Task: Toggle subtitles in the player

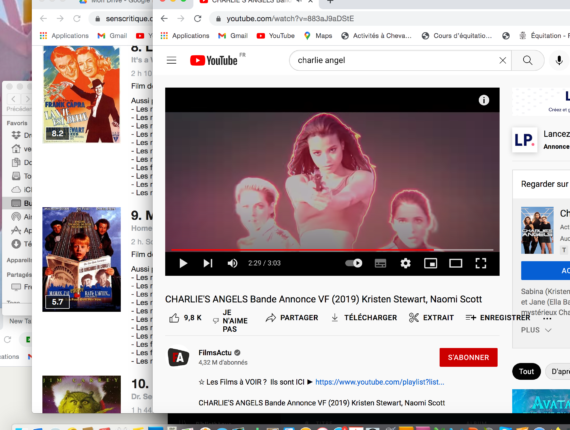Action: 380,263
